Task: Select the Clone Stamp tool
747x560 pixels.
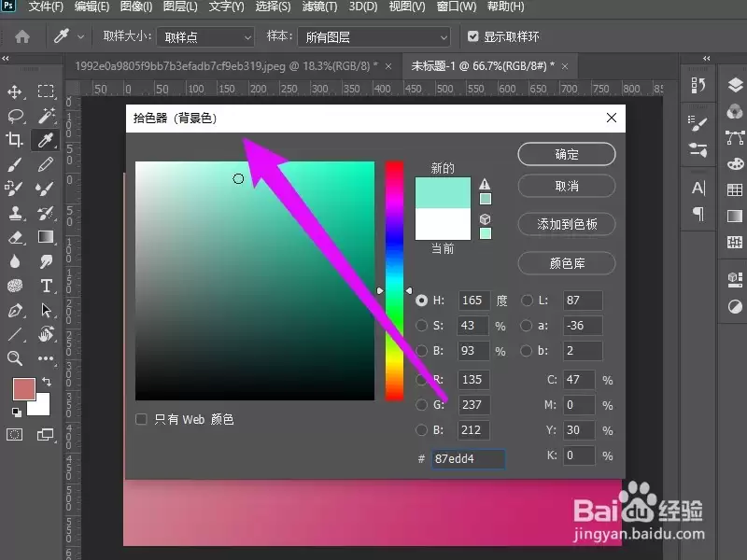Action: [x=15, y=213]
